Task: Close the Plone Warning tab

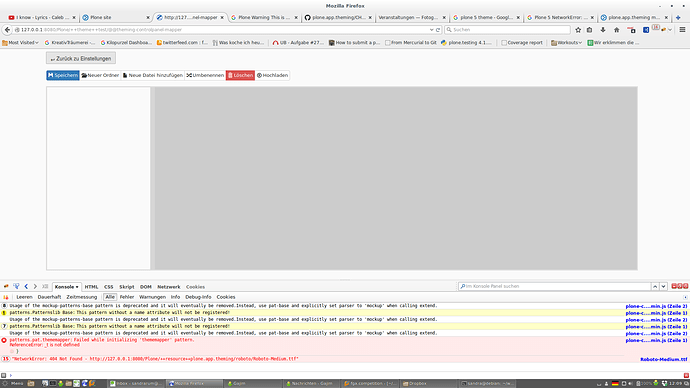Action: (x=296, y=18)
